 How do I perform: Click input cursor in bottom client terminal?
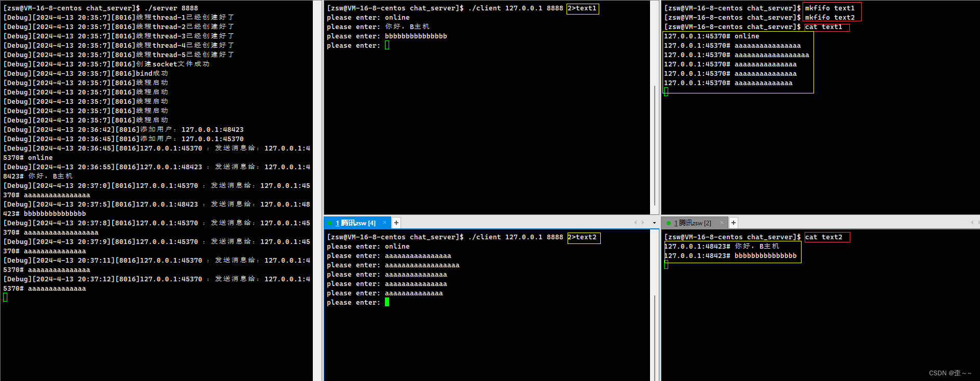click(x=387, y=303)
